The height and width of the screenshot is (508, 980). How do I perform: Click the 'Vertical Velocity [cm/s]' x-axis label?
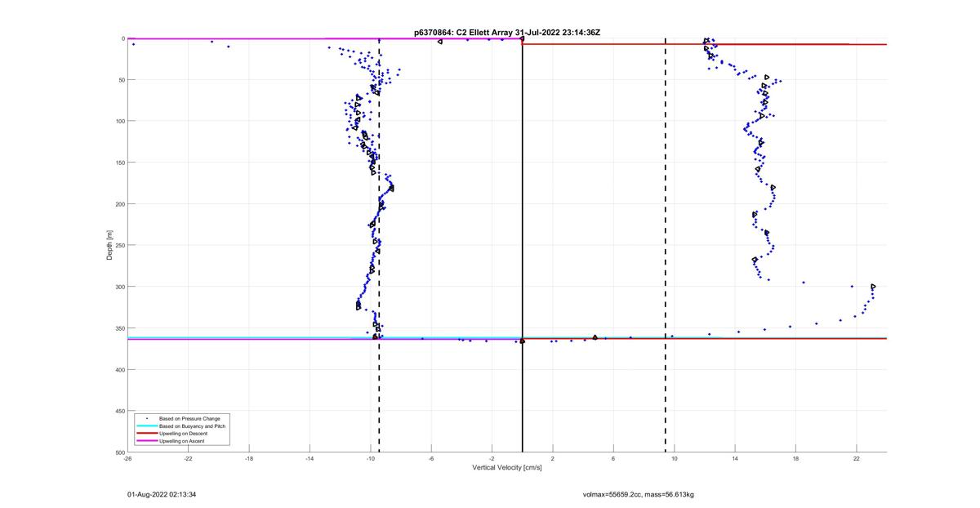(507, 467)
